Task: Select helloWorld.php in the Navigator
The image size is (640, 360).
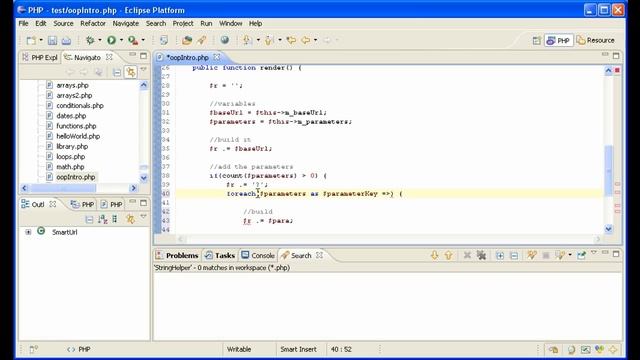Action: (x=78, y=136)
